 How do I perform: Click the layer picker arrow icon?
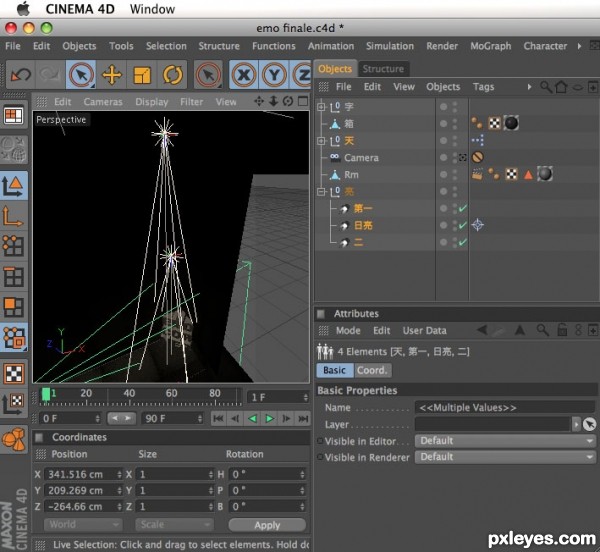tap(590, 424)
